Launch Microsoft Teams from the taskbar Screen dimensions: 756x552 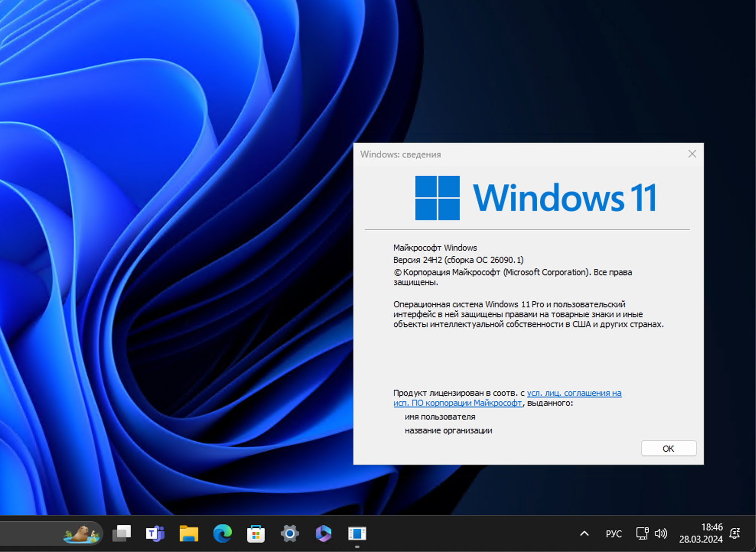pos(155,534)
